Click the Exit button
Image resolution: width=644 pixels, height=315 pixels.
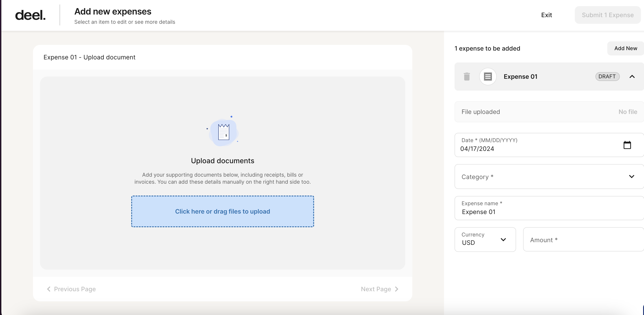point(546,15)
